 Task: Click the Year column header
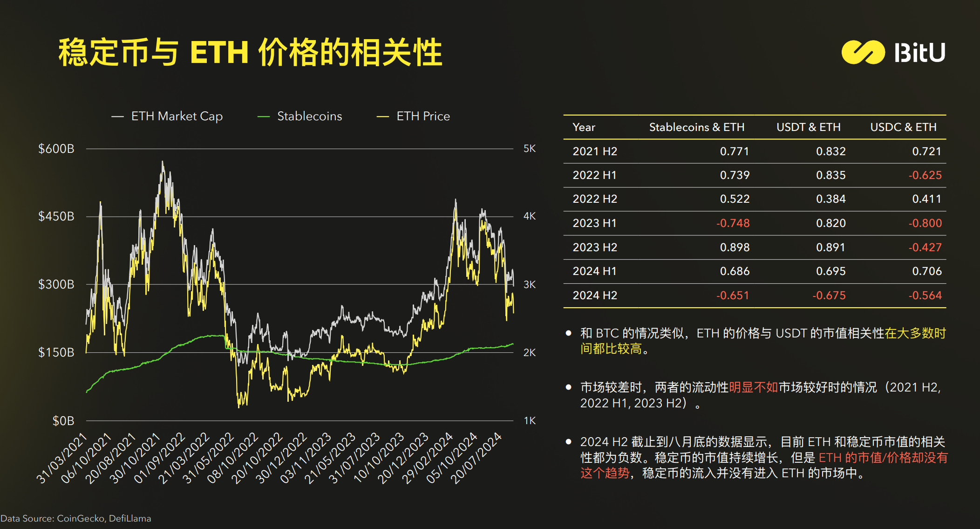coord(584,127)
